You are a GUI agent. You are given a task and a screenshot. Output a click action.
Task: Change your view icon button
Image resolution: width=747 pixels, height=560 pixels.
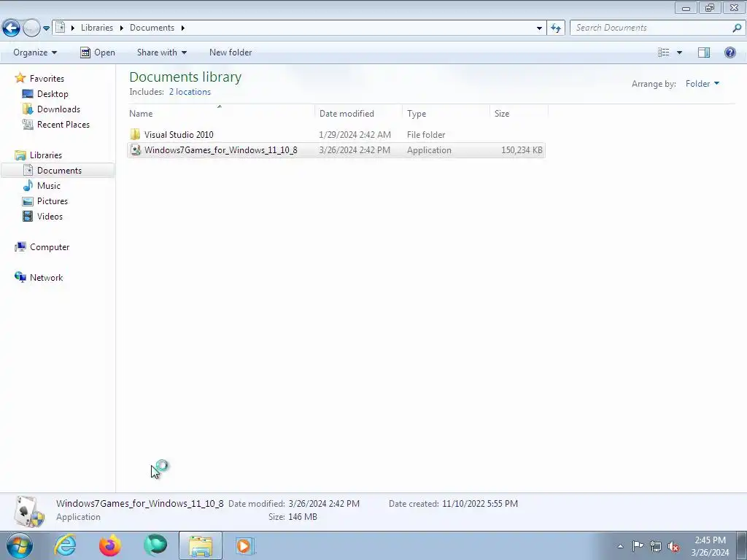point(664,52)
